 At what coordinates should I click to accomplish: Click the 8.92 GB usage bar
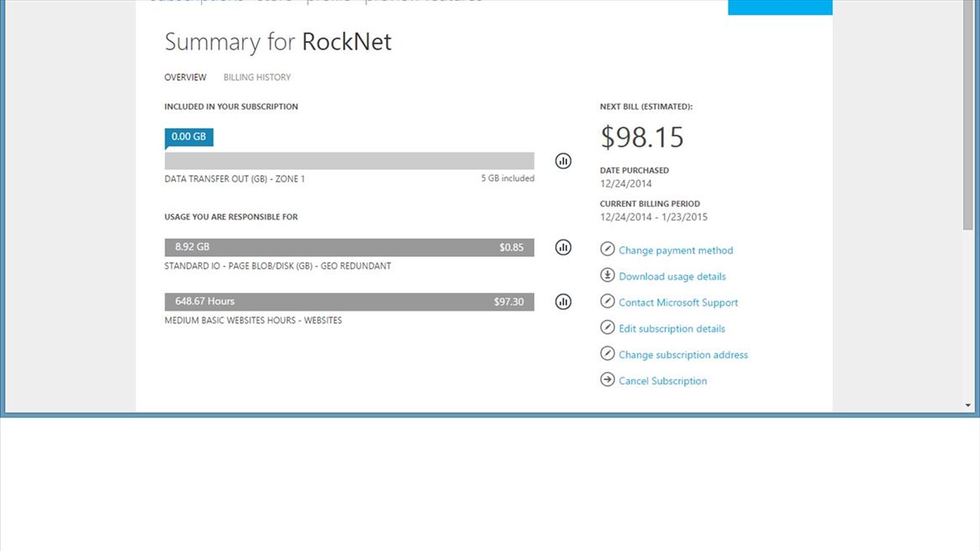pyautogui.click(x=349, y=247)
